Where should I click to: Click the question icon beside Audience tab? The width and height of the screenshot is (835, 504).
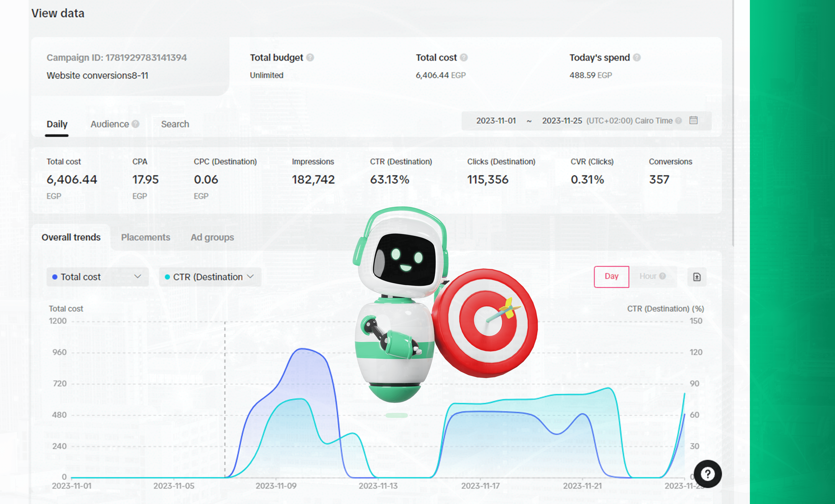[136, 124]
